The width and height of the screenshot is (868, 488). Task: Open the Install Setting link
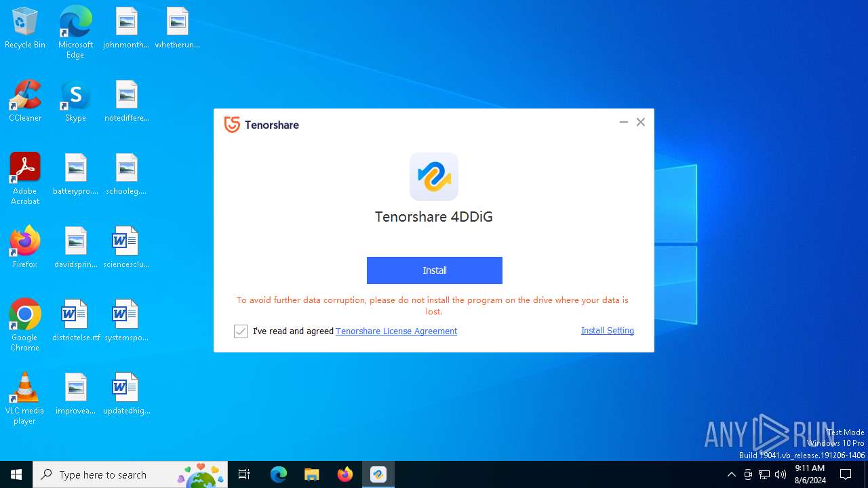click(608, 331)
